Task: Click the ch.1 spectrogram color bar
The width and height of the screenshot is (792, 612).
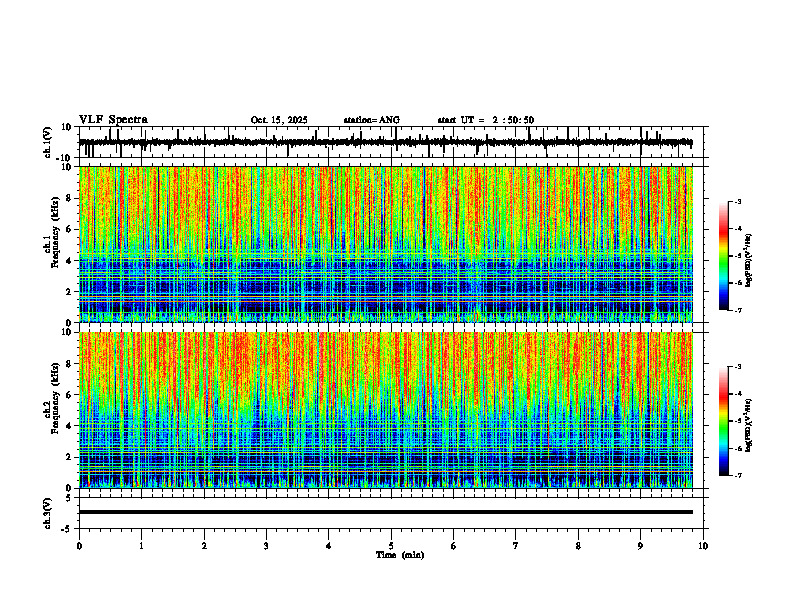Action: tap(723, 256)
